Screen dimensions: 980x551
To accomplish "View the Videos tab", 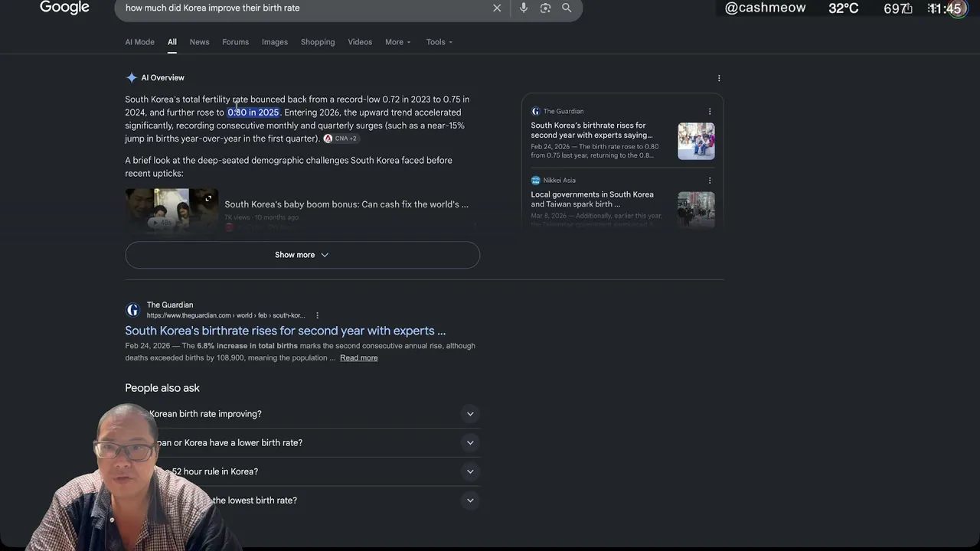I will coord(360,42).
